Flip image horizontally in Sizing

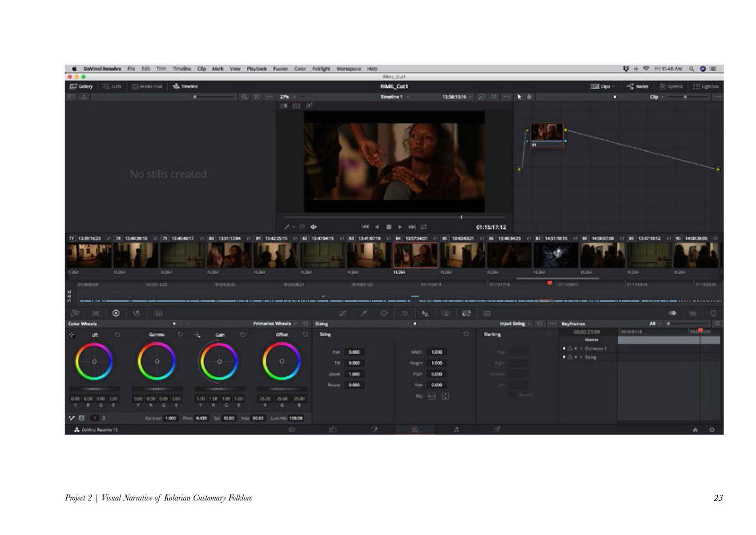(x=432, y=396)
